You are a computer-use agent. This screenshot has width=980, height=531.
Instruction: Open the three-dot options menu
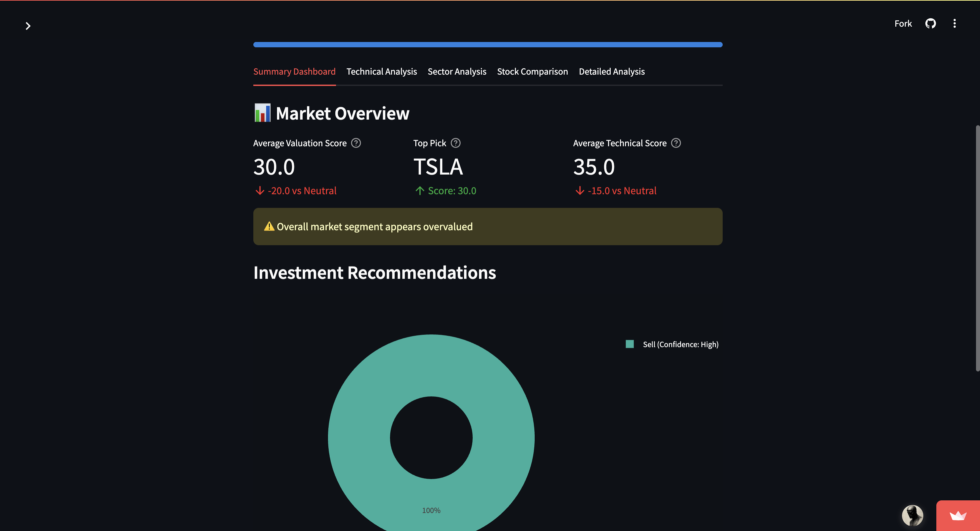tap(955, 23)
